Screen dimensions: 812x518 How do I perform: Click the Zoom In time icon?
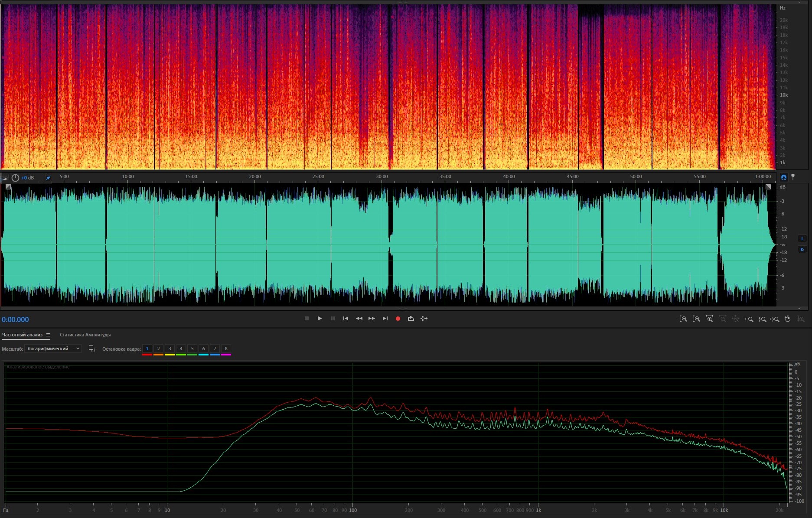709,319
